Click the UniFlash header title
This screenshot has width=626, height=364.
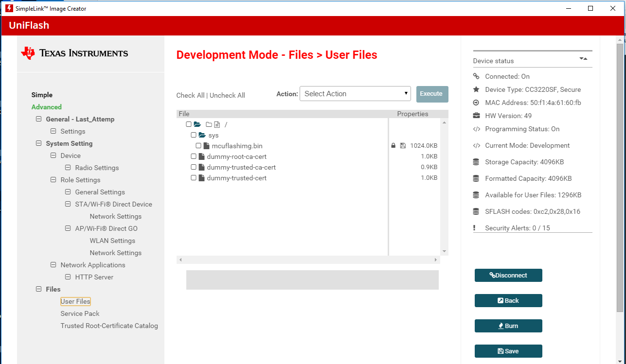coord(29,25)
